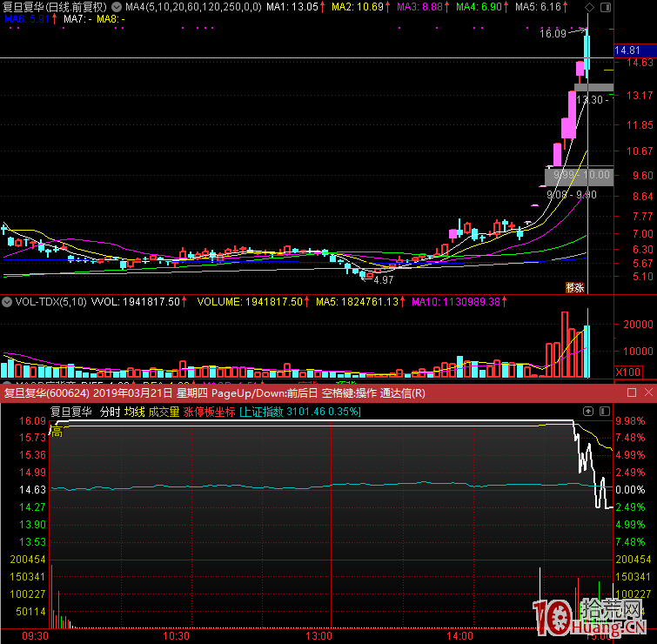The height and width of the screenshot is (644, 657).
Task: Click the 9.99 - 10.00 gap zone label
Action: [x=581, y=175]
